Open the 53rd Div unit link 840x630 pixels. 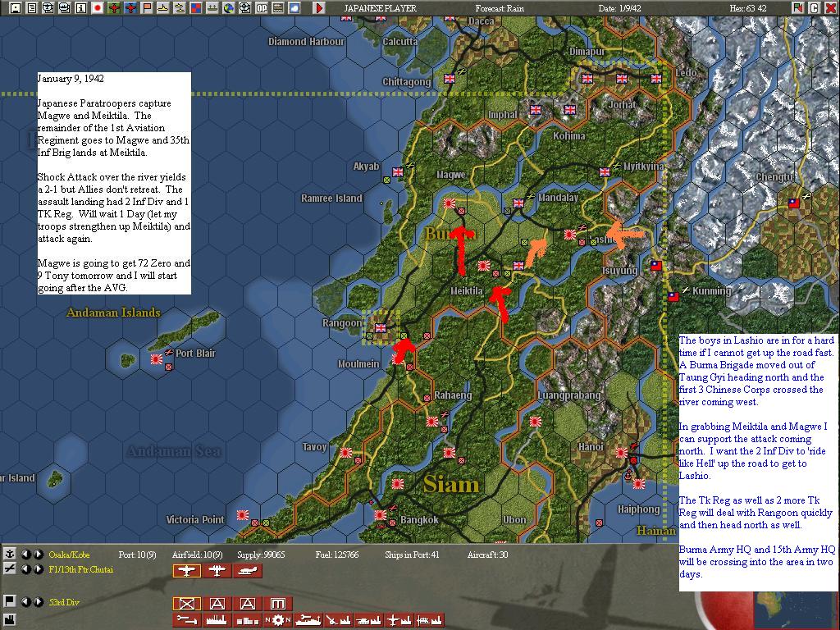point(64,602)
